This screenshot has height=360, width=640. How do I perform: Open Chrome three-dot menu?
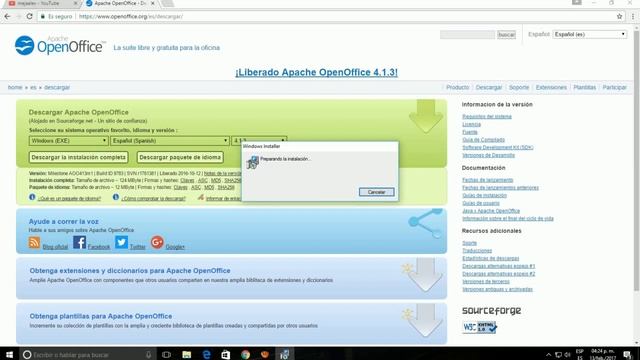coord(633,16)
